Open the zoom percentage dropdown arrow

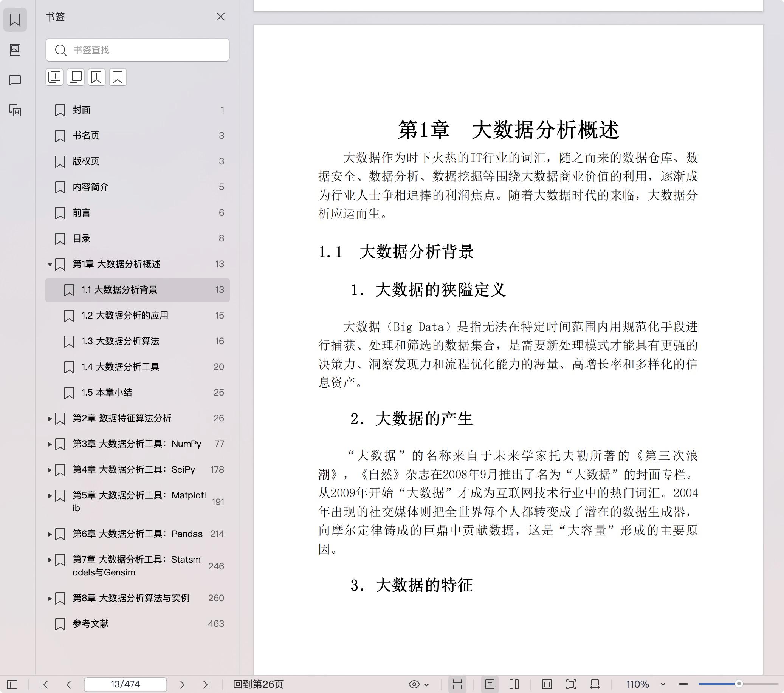tap(663, 684)
